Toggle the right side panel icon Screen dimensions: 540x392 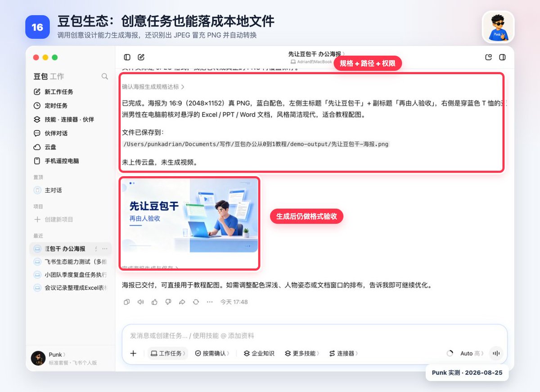(503, 57)
